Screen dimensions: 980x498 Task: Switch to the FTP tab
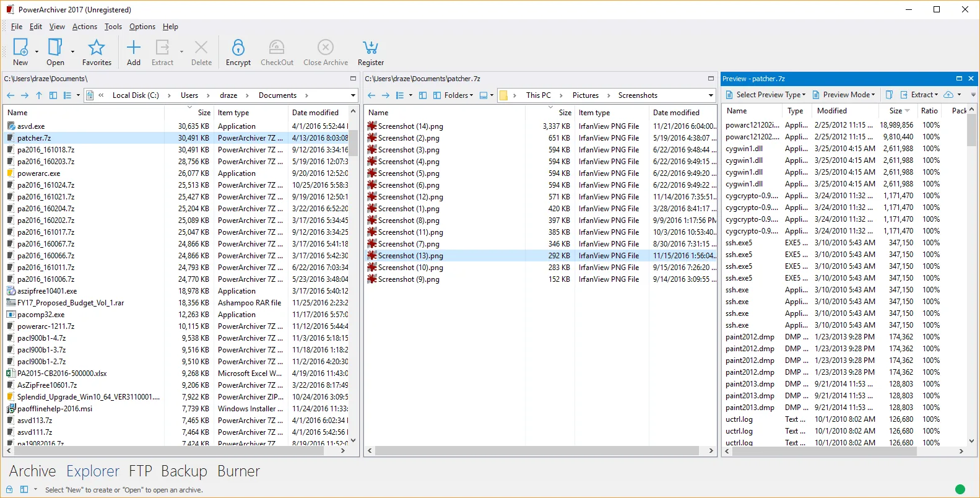(x=141, y=471)
